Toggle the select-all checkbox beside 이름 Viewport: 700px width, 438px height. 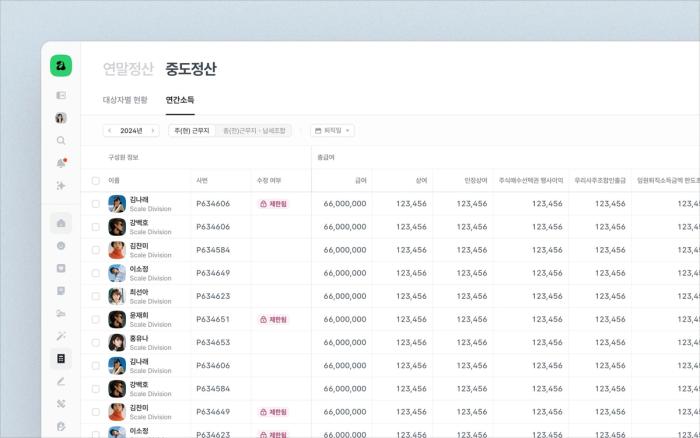pos(96,180)
